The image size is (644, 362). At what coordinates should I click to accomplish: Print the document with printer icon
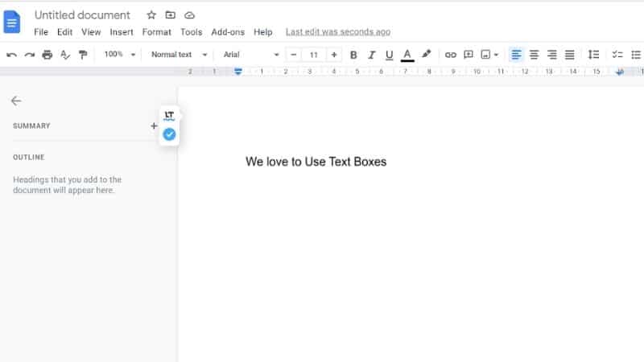pos(47,55)
